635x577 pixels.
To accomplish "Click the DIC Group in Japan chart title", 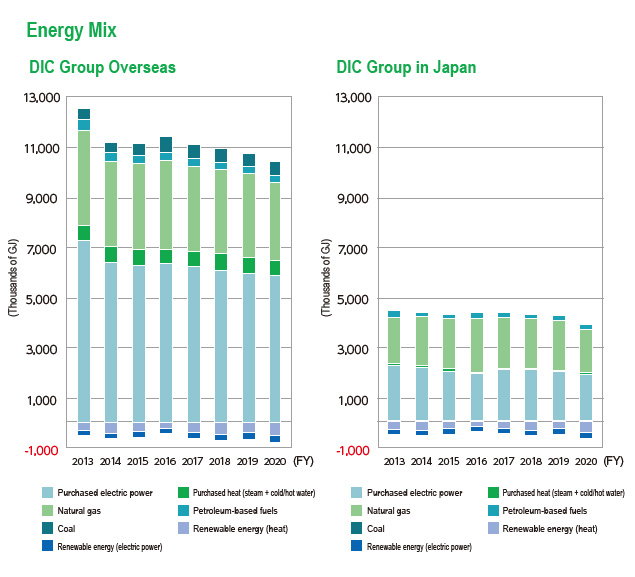I will (x=406, y=67).
